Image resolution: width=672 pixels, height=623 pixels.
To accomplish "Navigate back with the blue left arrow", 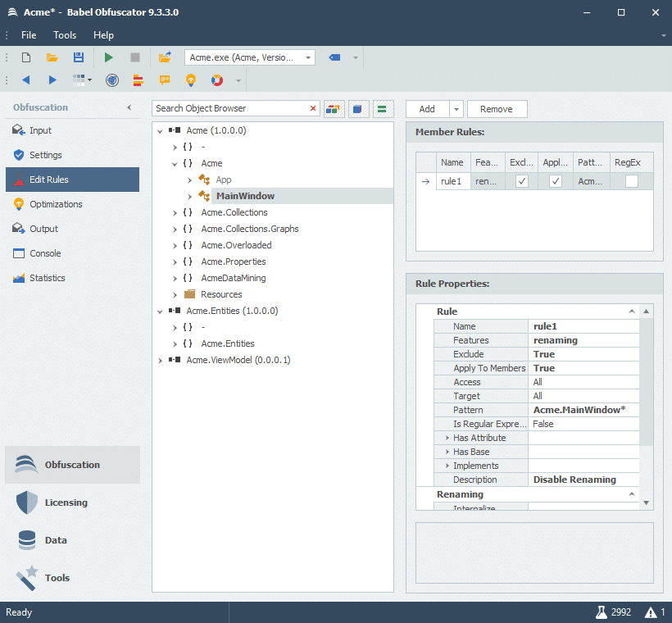I will [26, 80].
